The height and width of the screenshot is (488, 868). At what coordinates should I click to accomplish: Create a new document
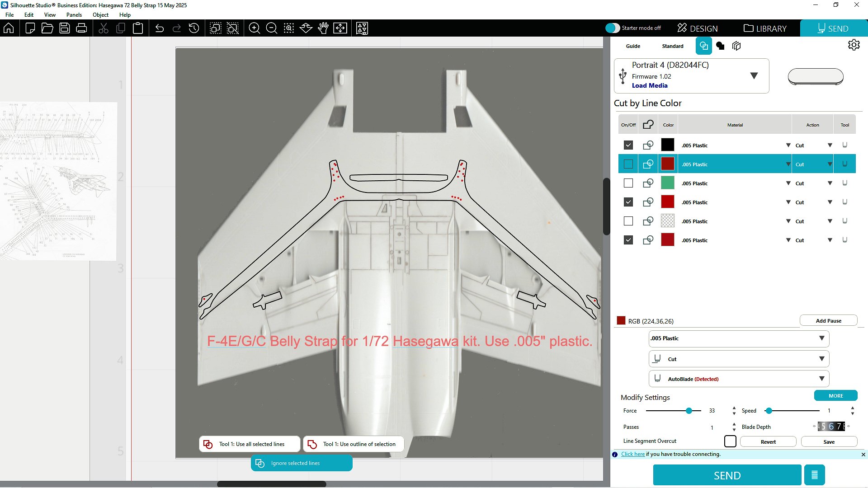(x=30, y=28)
